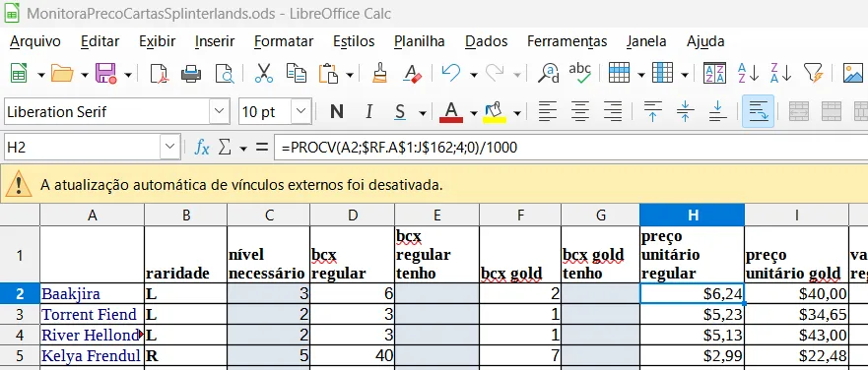Viewport: 868px width, 370px height.
Task: Expand the Save options arrow
Action: point(128,74)
